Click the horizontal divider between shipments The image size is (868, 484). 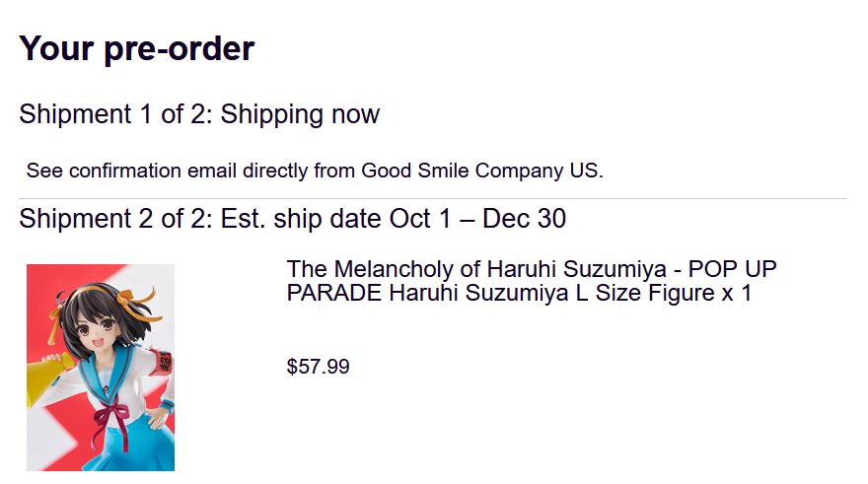click(x=433, y=199)
